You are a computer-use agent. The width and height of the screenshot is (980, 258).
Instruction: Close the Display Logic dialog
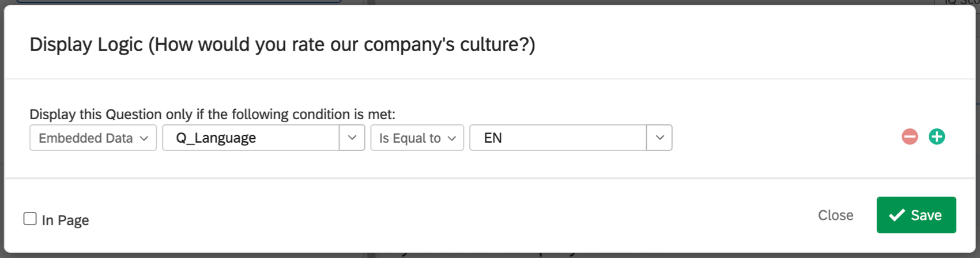coord(835,215)
